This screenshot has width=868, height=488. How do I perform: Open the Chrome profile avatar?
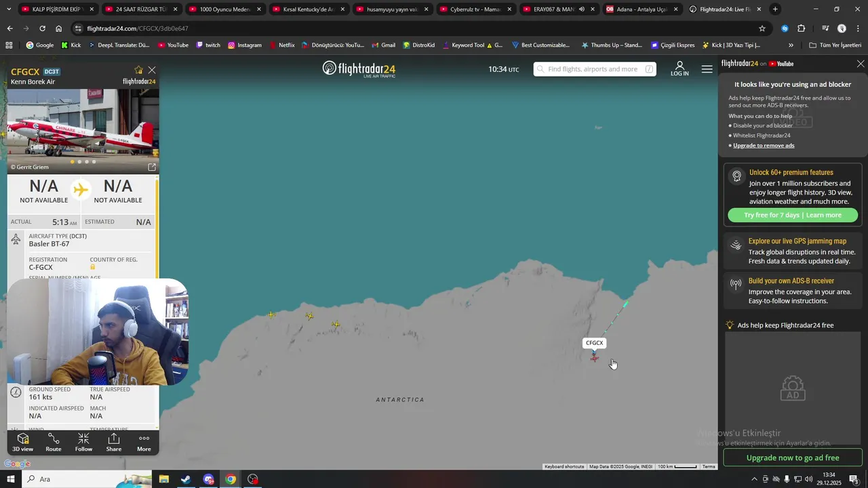pyautogui.click(x=842, y=28)
